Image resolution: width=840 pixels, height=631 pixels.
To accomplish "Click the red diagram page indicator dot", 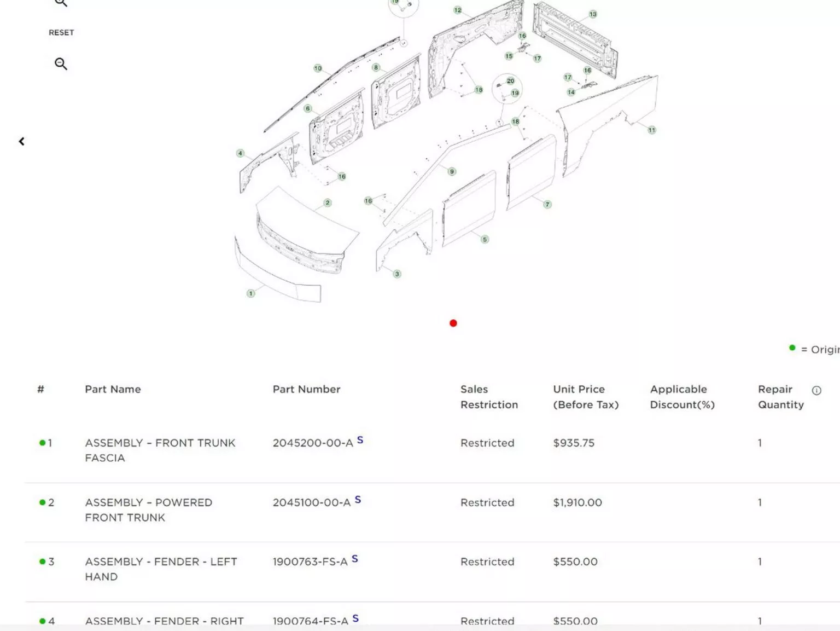I will (x=453, y=323).
